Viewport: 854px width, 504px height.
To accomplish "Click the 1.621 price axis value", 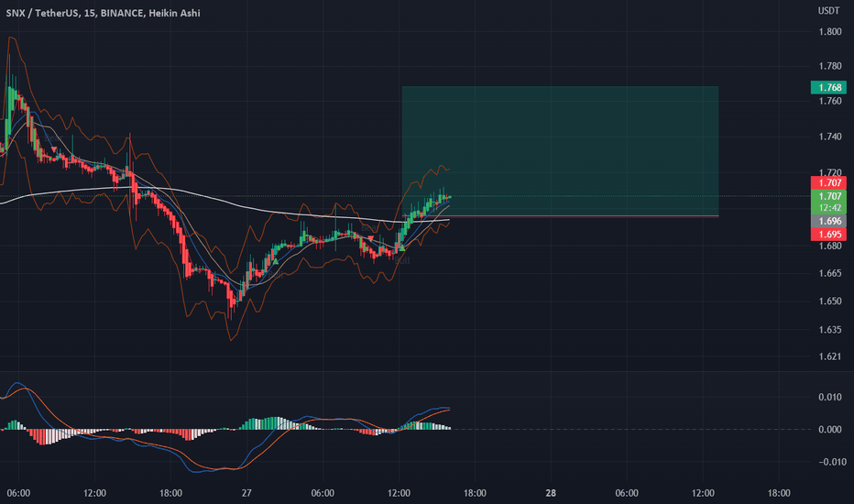I will tap(830, 356).
